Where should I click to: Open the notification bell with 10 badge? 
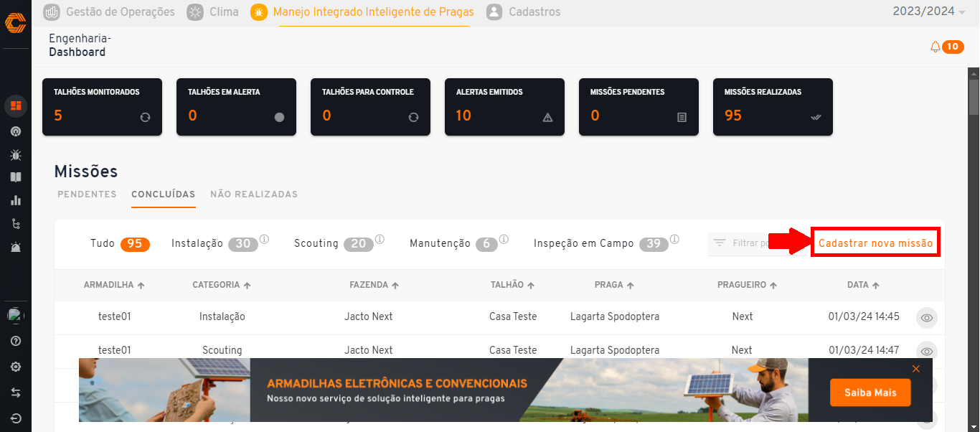[x=946, y=47]
